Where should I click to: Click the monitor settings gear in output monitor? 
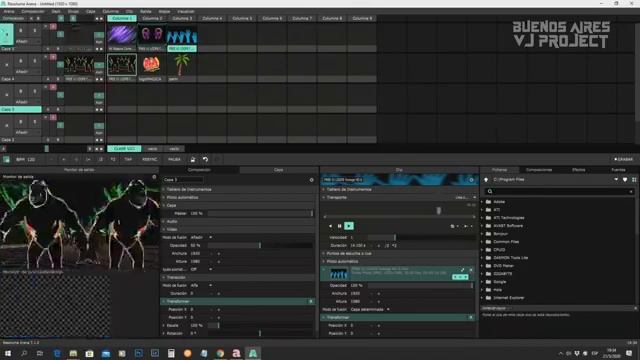tap(154, 177)
